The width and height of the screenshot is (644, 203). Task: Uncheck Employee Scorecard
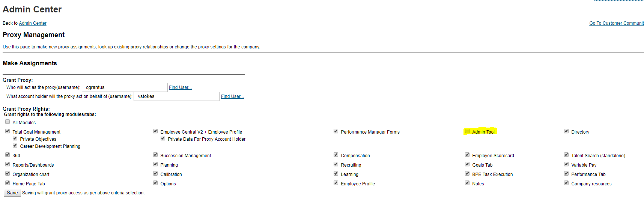[467, 155]
